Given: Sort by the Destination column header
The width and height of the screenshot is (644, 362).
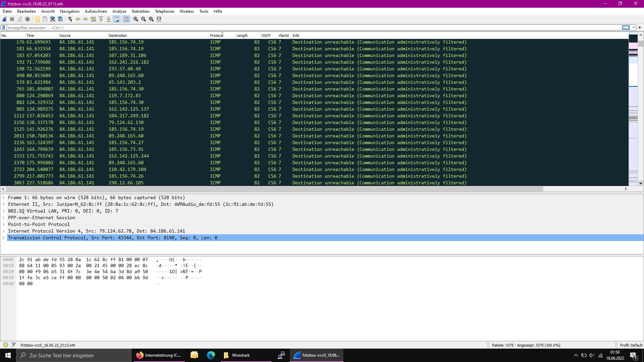Looking at the screenshot, I should click(158, 36).
